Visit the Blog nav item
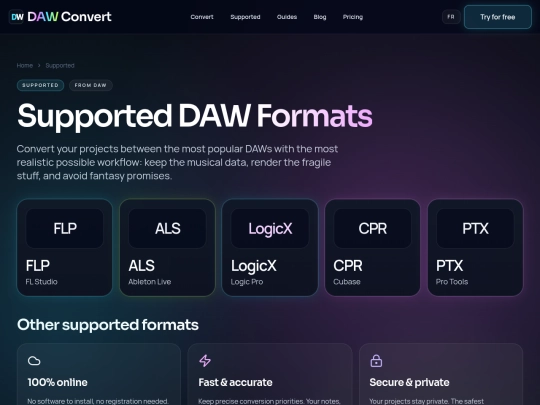The image size is (540, 405). (x=320, y=17)
